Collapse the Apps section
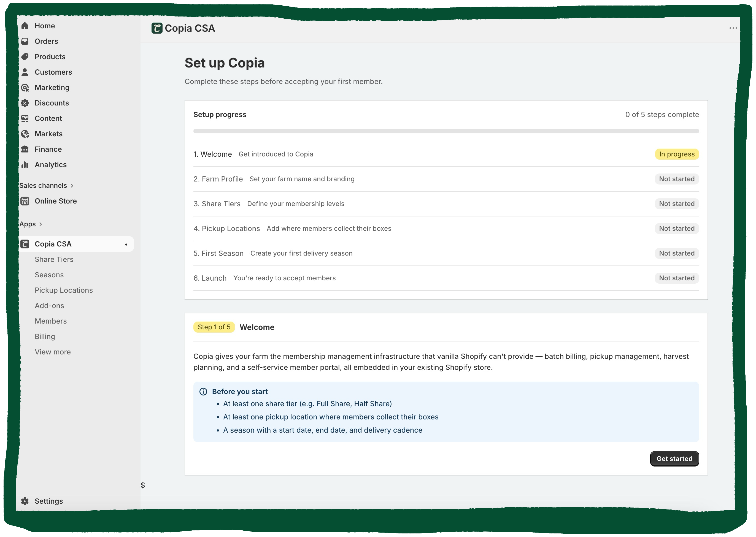756x537 pixels. pos(41,224)
